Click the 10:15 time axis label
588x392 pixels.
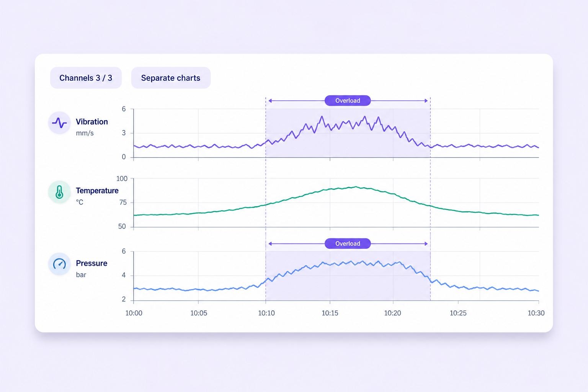pos(330,313)
